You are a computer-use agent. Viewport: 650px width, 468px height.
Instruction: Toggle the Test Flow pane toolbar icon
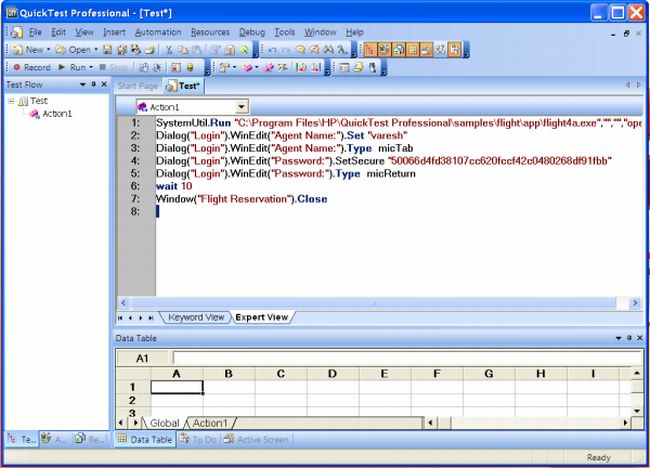[369, 50]
